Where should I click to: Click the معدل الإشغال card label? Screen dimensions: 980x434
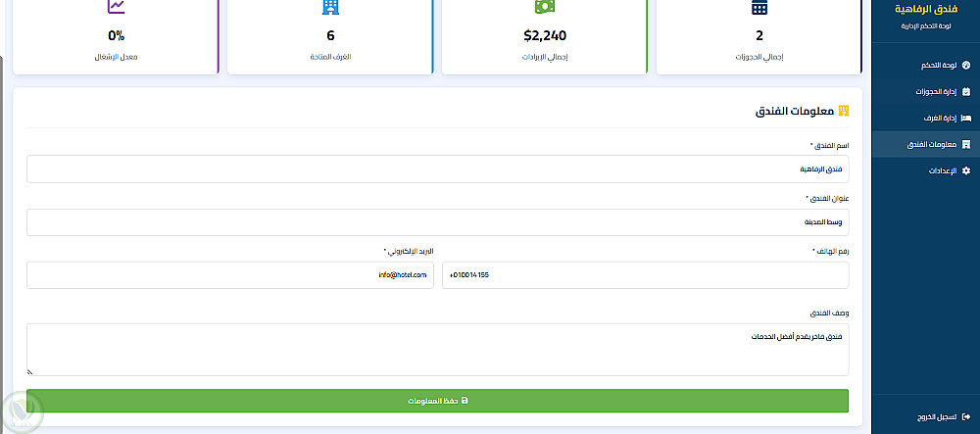(x=116, y=57)
